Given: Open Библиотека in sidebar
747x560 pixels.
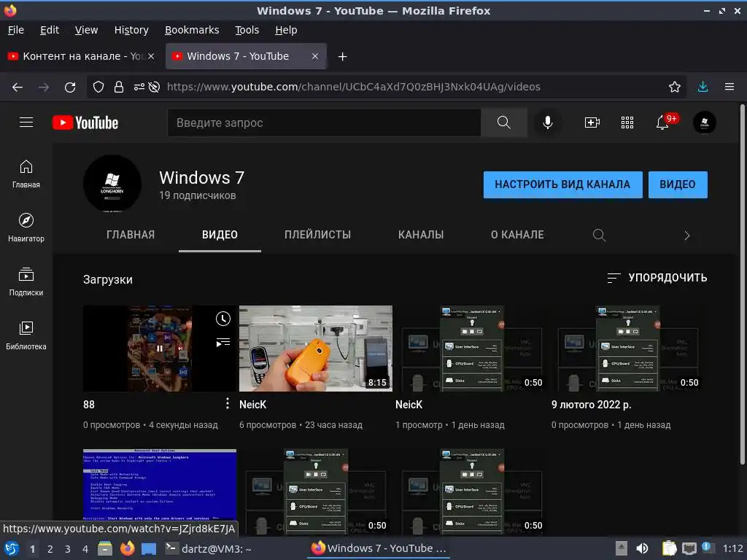Looking at the screenshot, I should tap(26, 335).
